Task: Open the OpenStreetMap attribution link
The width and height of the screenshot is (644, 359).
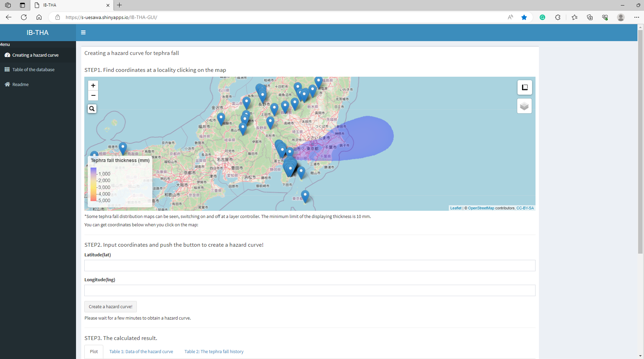Action: (x=481, y=208)
